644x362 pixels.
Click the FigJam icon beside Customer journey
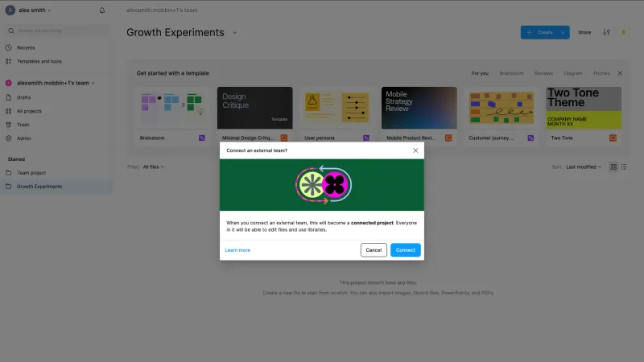click(x=530, y=138)
